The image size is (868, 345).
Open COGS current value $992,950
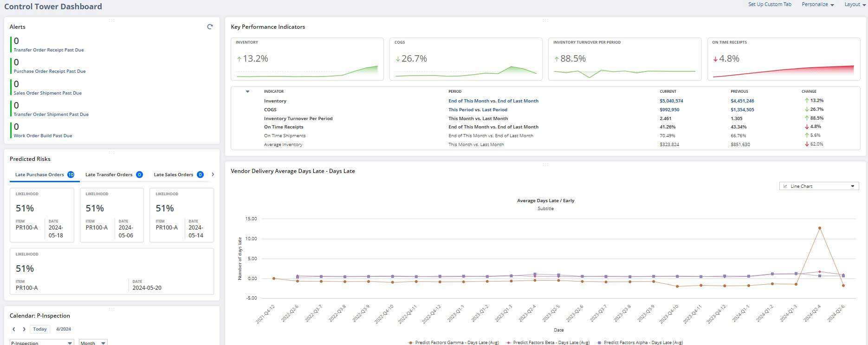[x=669, y=109]
